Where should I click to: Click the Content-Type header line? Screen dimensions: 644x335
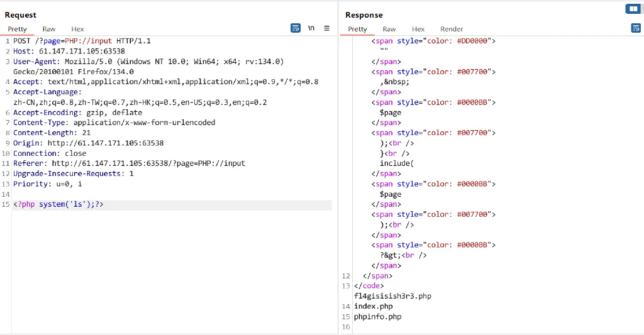[x=114, y=123]
